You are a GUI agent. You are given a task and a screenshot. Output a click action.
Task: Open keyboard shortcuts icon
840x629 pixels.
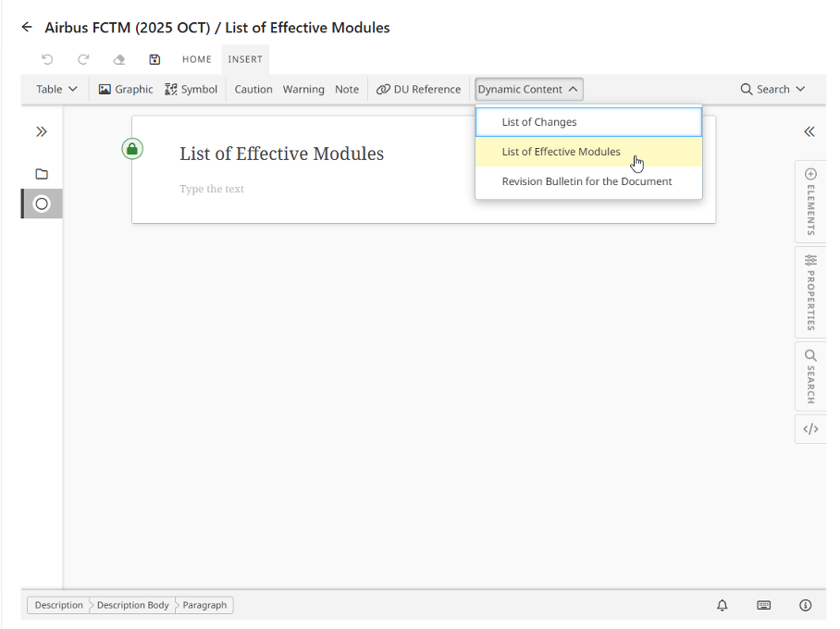pos(764,605)
